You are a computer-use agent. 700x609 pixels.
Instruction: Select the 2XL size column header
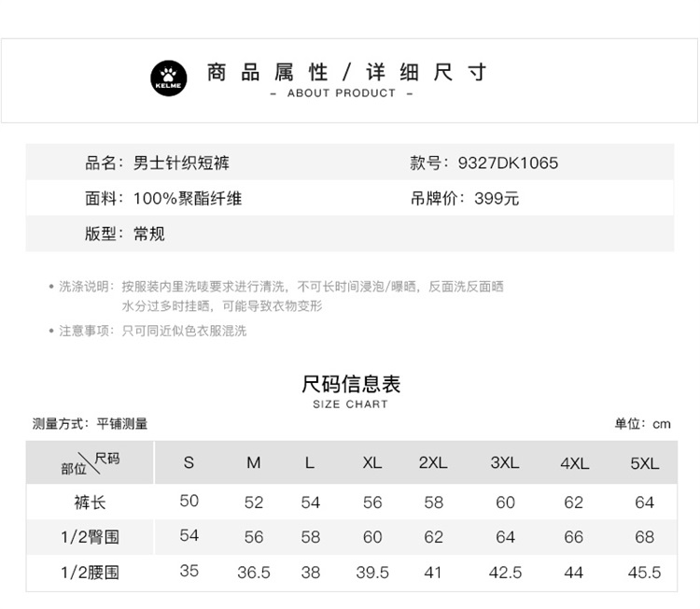tap(433, 463)
